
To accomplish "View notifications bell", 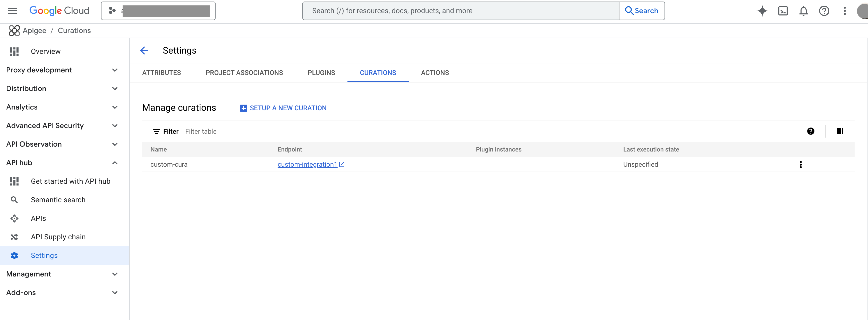I will [803, 11].
